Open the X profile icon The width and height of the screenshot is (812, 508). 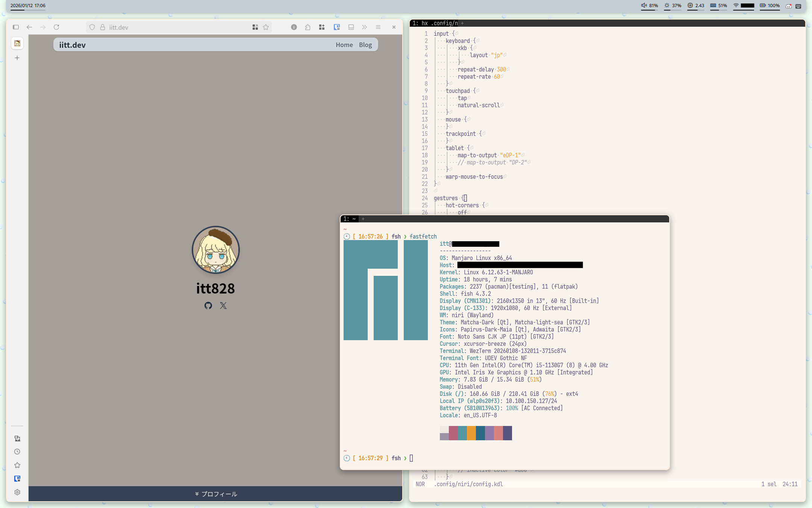223,306
